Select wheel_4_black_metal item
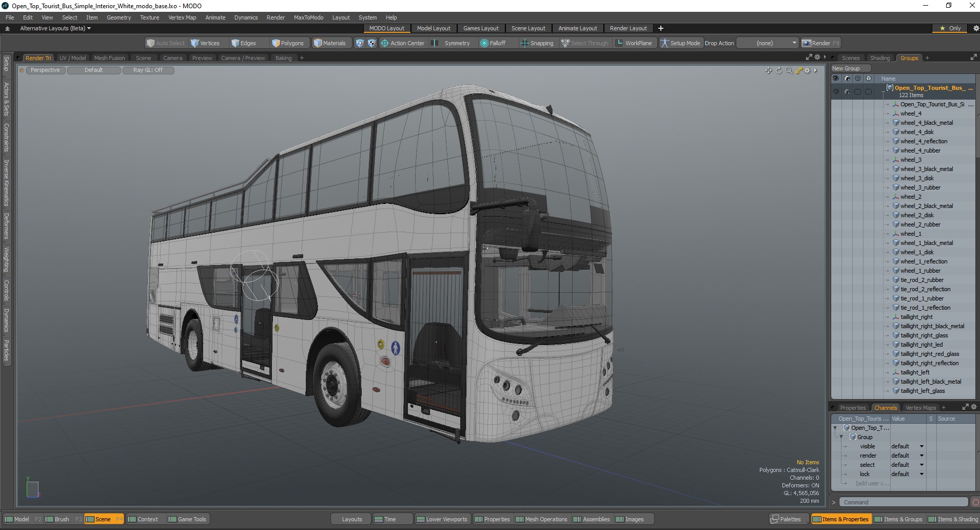This screenshot has width=980, height=530. point(926,123)
